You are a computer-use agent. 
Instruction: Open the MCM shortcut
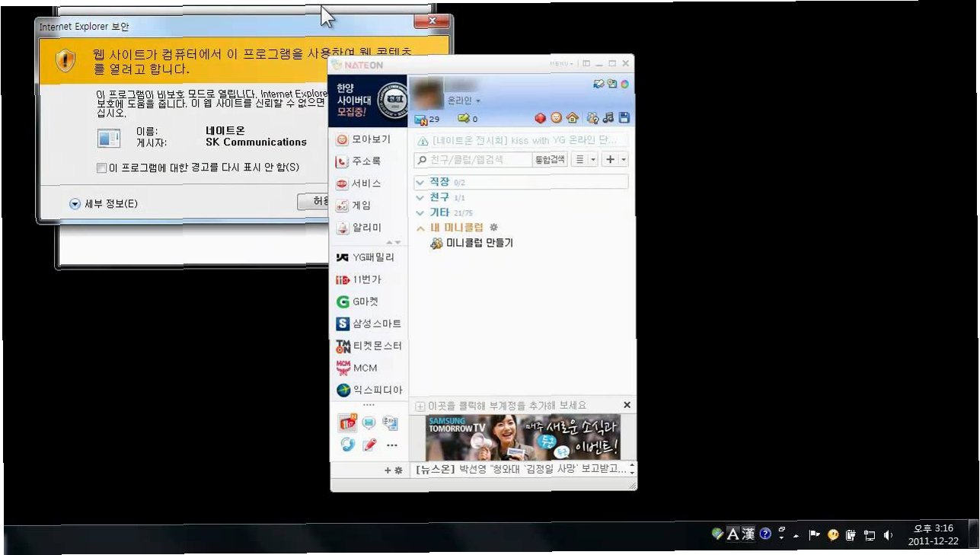click(x=356, y=368)
